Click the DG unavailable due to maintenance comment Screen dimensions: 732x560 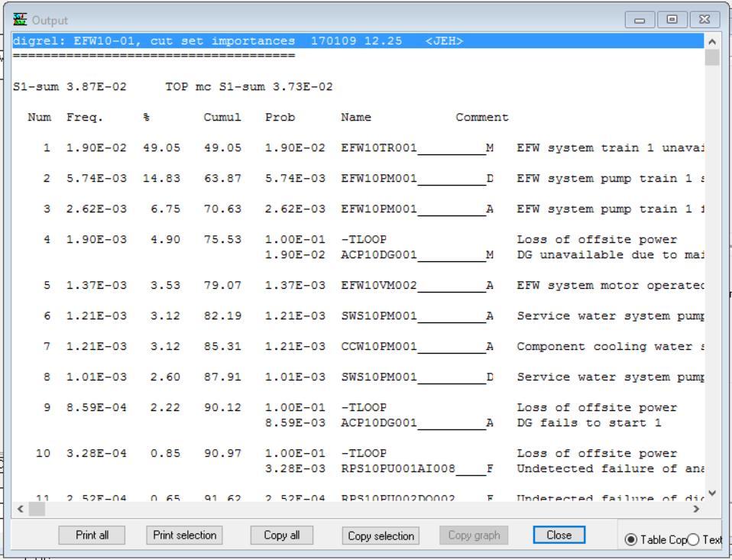(610, 255)
